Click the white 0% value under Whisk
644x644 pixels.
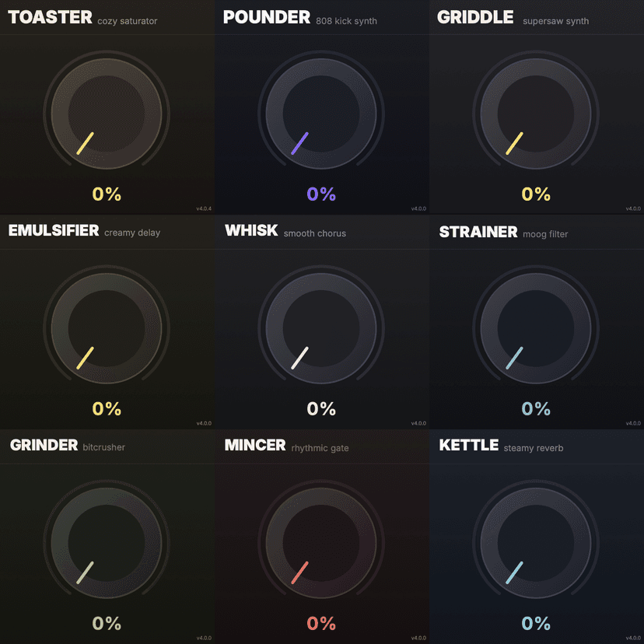(321, 408)
